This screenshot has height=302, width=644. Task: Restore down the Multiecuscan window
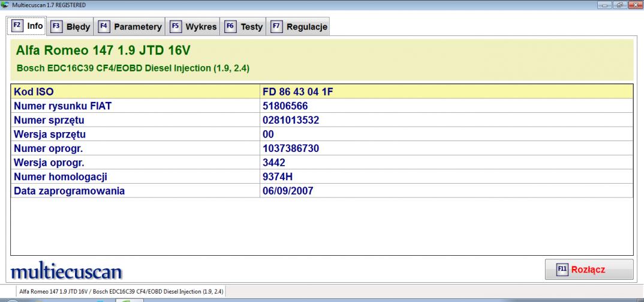pyautogui.click(x=620, y=5)
